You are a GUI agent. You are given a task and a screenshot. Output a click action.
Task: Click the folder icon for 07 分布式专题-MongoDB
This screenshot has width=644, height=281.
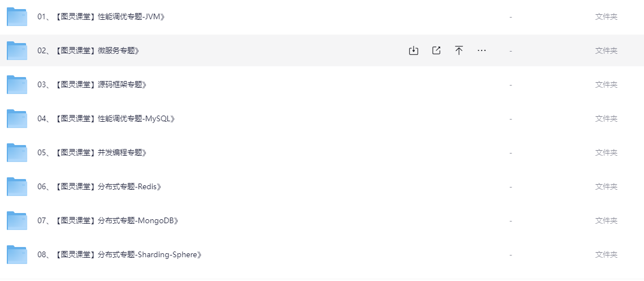coord(17,221)
